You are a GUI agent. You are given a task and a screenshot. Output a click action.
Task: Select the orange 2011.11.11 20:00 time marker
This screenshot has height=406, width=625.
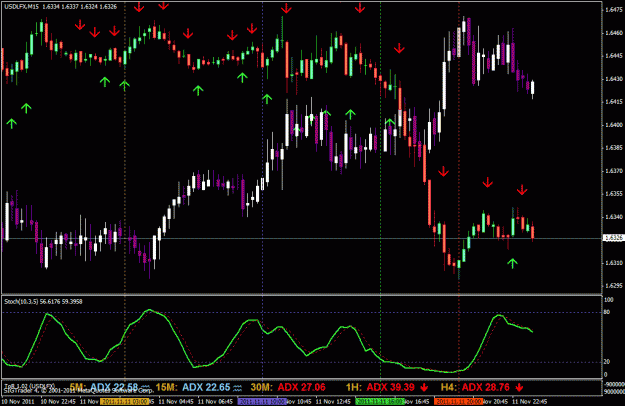click(x=459, y=401)
